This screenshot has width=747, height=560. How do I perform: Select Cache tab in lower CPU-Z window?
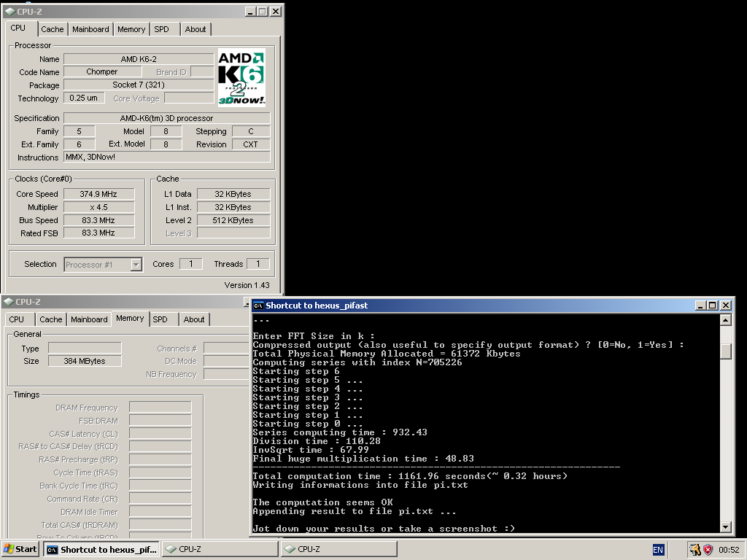pos(50,319)
